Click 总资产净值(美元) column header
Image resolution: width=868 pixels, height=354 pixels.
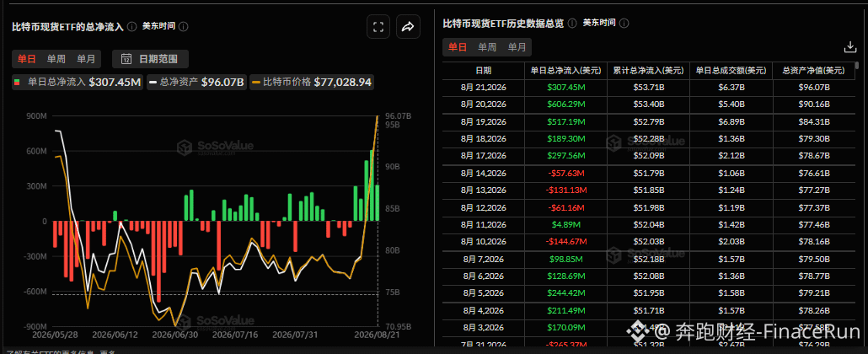click(813, 70)
